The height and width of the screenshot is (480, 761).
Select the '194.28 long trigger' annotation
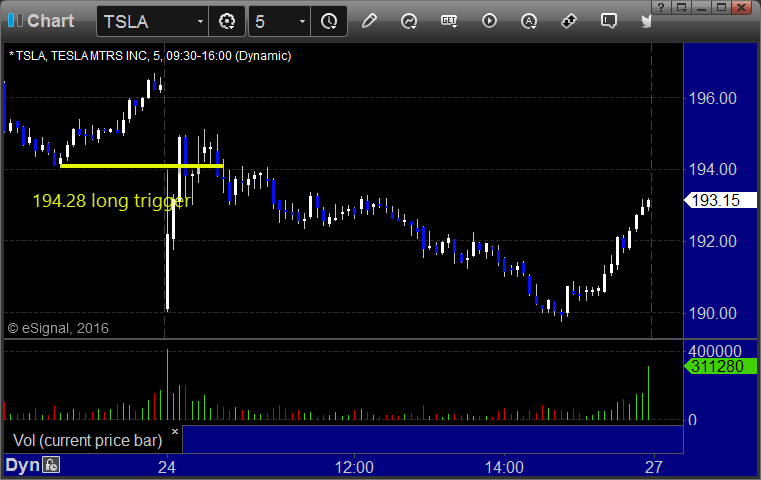112,201
